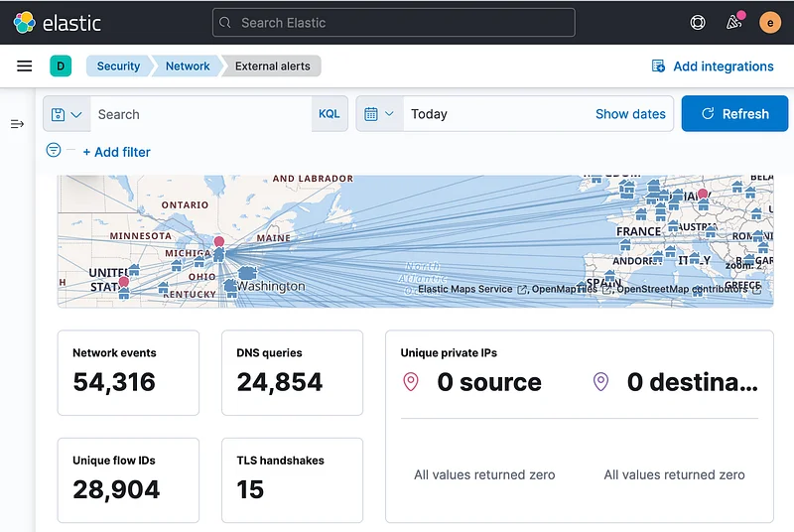Go to the Network breadcrumb
794x532 pixels.
click(188, 66)
